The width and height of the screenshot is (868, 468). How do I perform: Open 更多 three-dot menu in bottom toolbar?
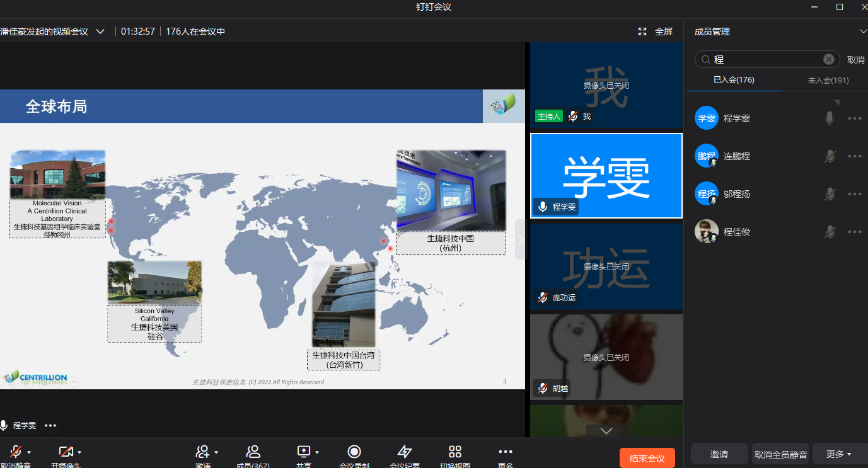click(506, 452)
